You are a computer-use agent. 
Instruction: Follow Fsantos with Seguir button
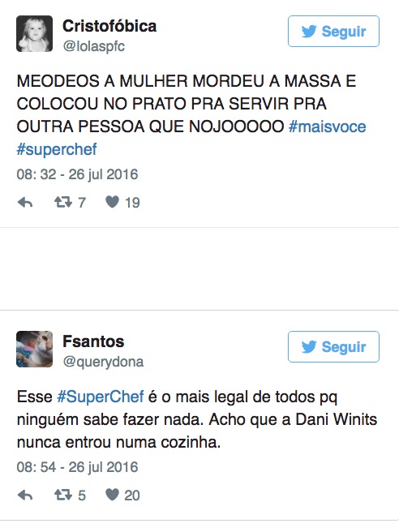333,347
